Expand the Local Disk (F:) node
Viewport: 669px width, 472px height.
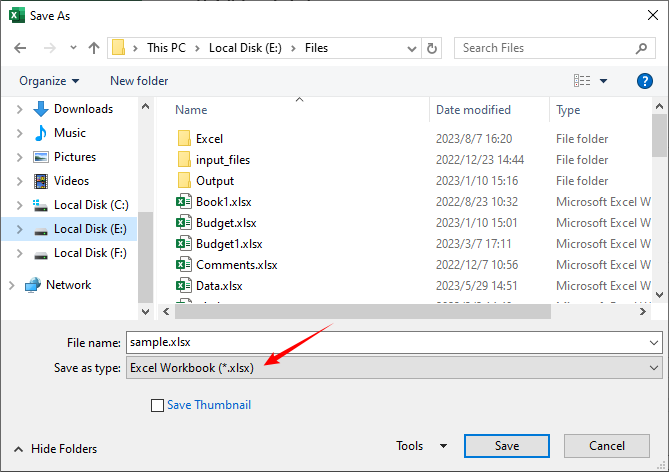pyautogui.click(x=19, y=253)
